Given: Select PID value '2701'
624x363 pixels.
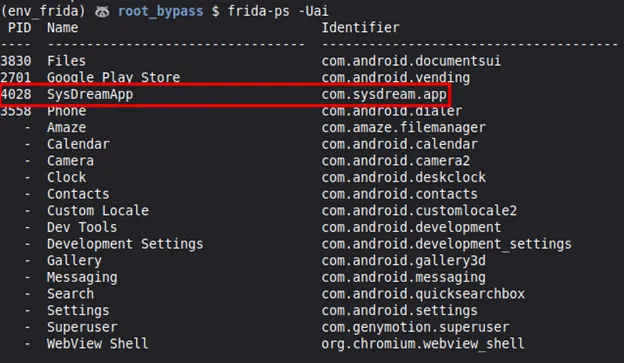Looking at the screenshot, I should click(x=16, y=77).
